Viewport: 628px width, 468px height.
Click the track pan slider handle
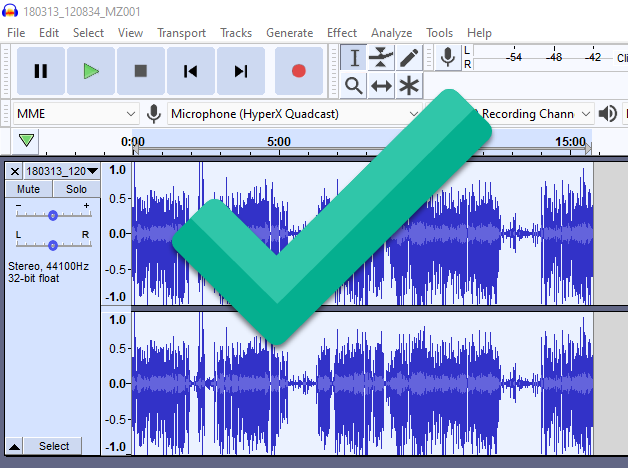pos(53,245)
